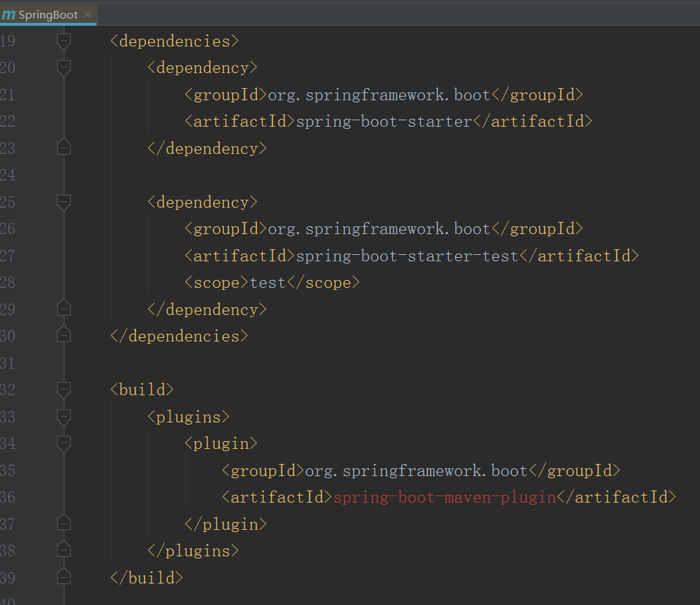Image resolution: width=700 pixels, height=605 pixels.
Task: Switch to the SpringBoot editor tab
Action: point(48,15)
